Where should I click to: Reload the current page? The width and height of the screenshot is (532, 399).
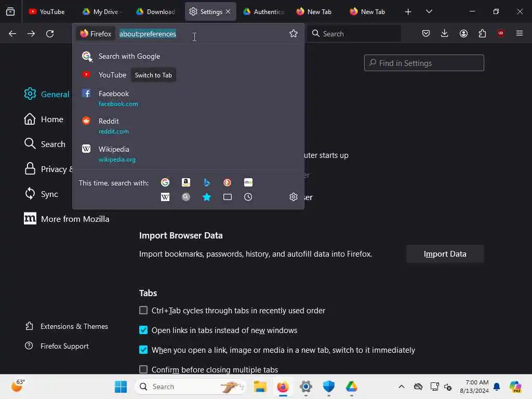click(x=50, y=34)
